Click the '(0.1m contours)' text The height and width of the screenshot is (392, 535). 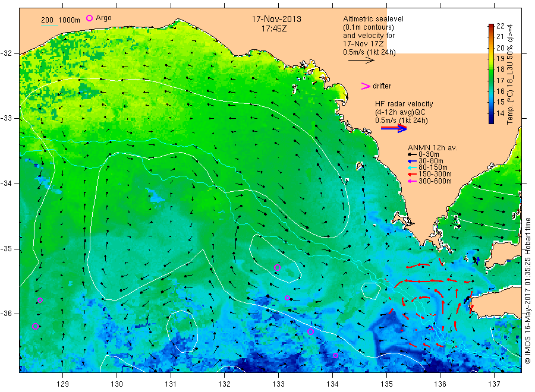coord(369,27)
